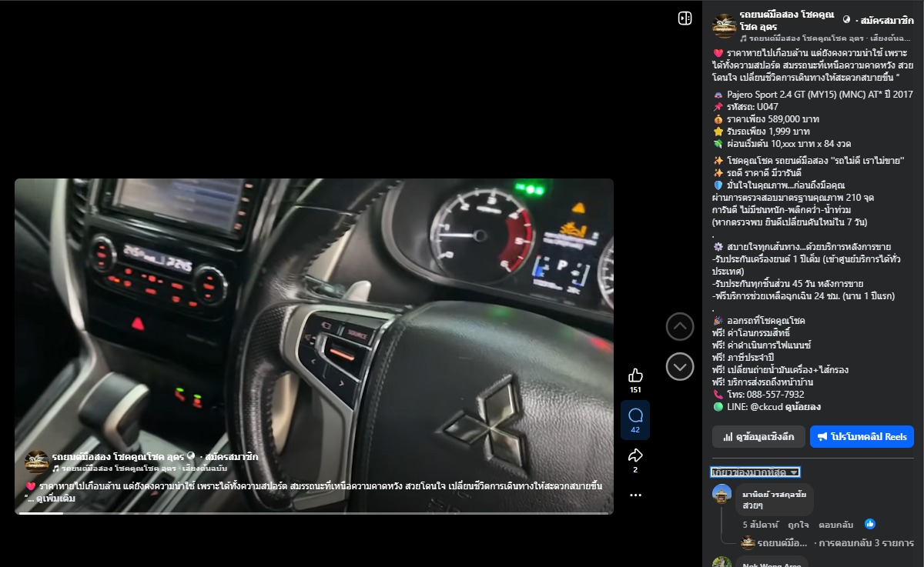The width and height of the screenshot is (924, 567).
Task: Expand การตอบกลับ 3 รายการ replies
Action: 867,542
